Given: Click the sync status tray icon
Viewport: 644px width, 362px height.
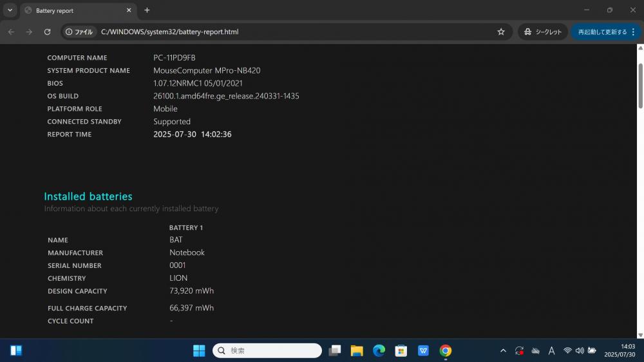Looking at the screenshot, I should 519,350.
